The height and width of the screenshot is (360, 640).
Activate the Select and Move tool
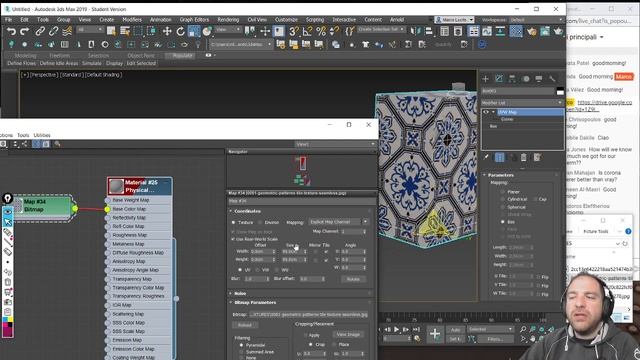167,31
